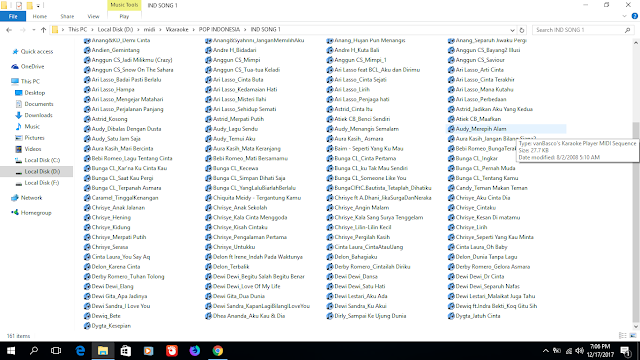This screenshot has width=640, height=360.
Task: Open Network in navigation pane
Action: pyautogui.click(x=27, y=198)
